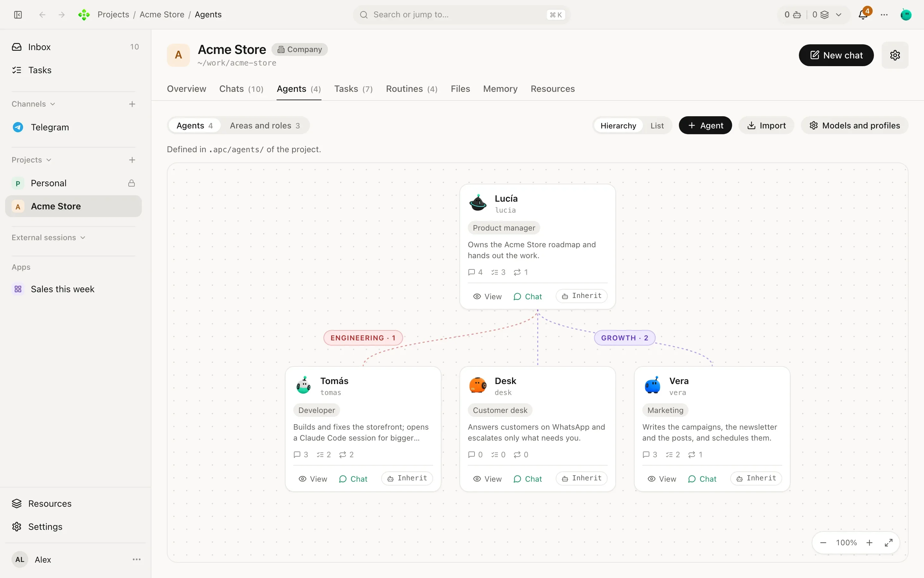The image size is (924, 578).
Task: Select the Engineering group label
Action: [x=363, y=338]
